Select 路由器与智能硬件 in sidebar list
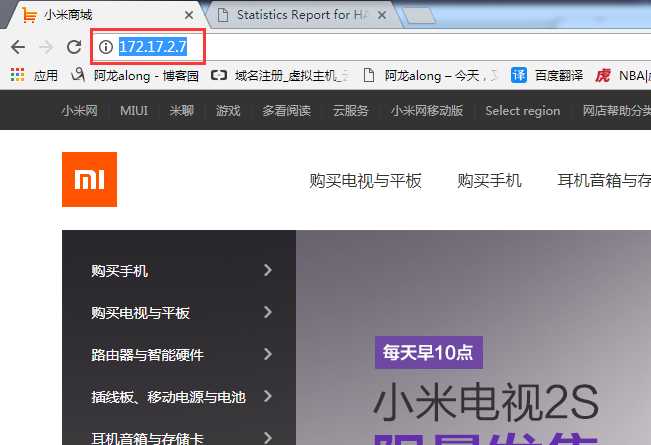The image size is (651, 445). (147, 355)
